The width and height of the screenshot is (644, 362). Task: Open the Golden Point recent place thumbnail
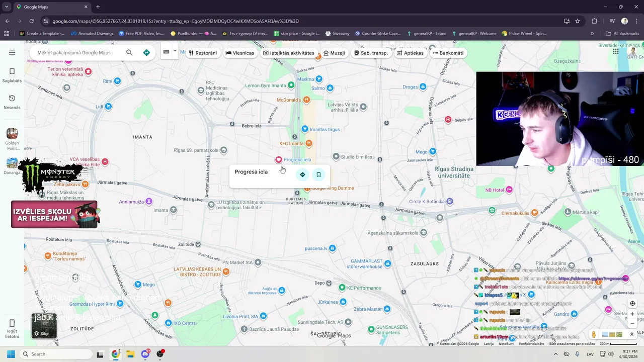[12, 133]
